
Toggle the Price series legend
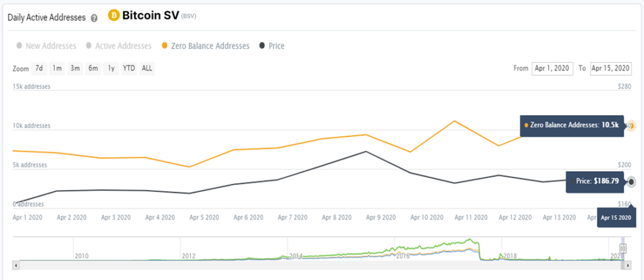click(272, 46)
